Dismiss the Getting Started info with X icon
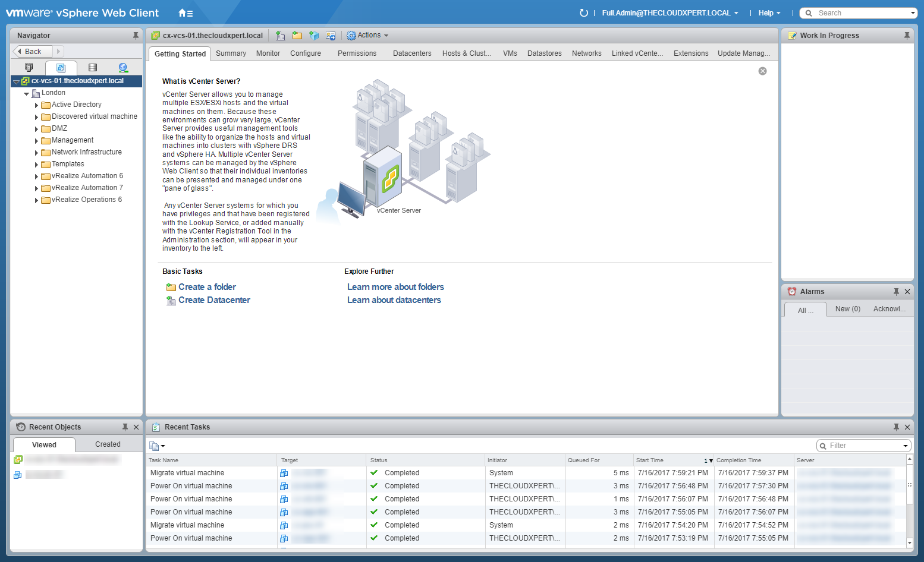This screenshot has width=924, height=562. 762,71
